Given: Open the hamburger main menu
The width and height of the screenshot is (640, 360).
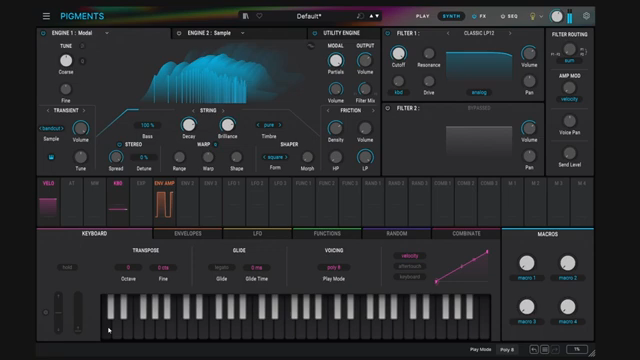Looking at the screenshot, I should click(46, 16).
